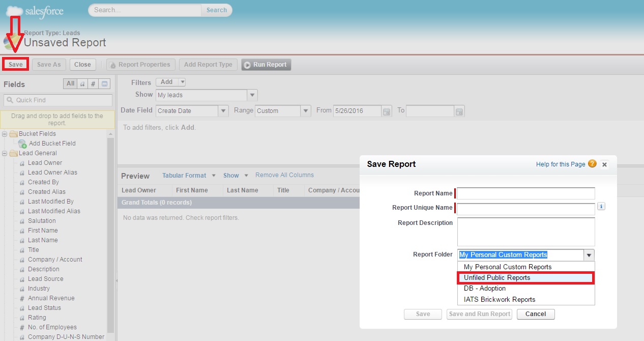Show all field types with All toggle
644x341 pixels.
[70, 84]
